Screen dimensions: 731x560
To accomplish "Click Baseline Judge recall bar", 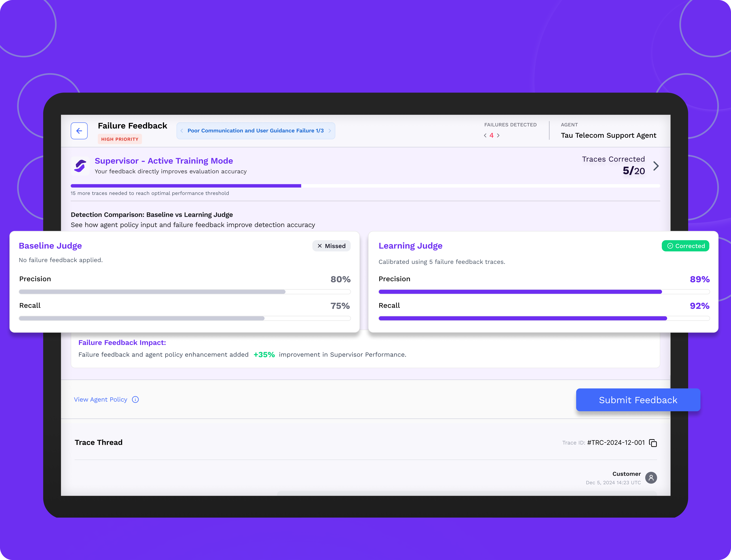I will (x=184, y=318).
